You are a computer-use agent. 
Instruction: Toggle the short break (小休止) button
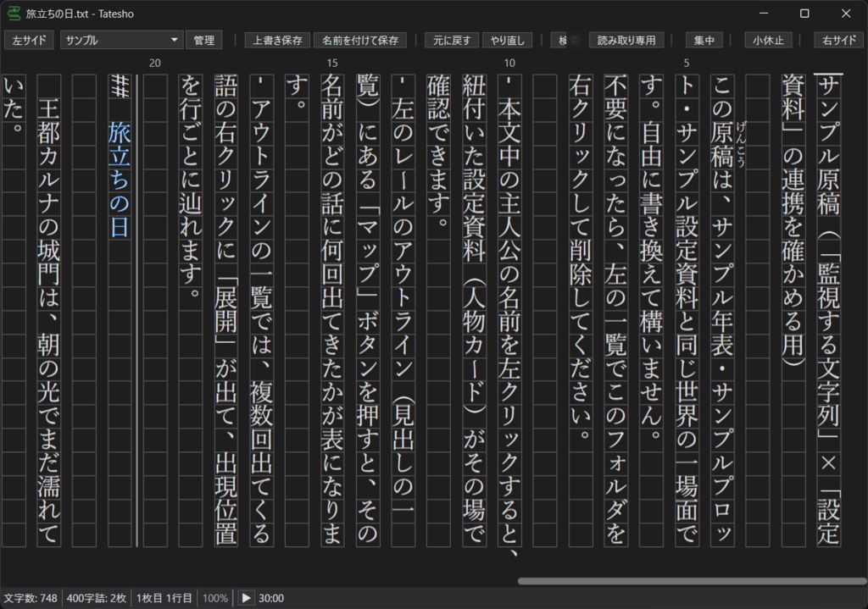(x=768, y=41)
